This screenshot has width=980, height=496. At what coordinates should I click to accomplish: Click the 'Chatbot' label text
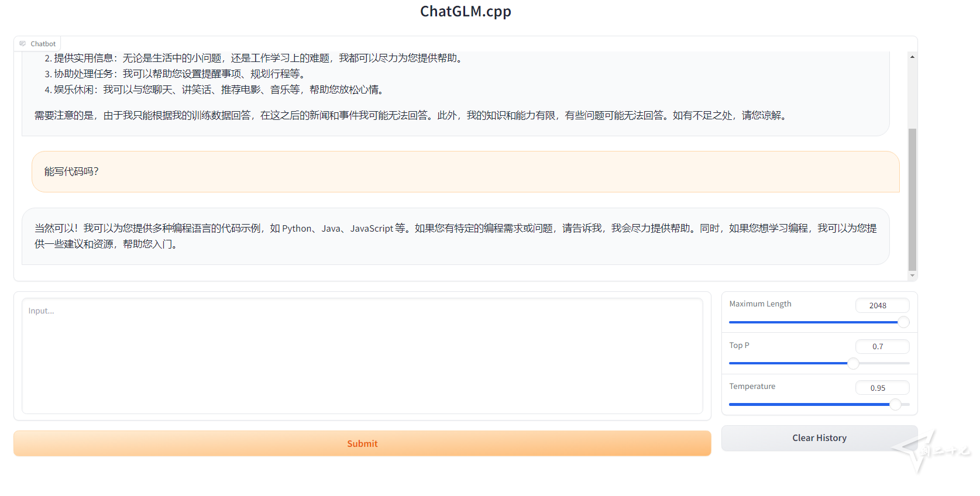(x=43, y=44)
